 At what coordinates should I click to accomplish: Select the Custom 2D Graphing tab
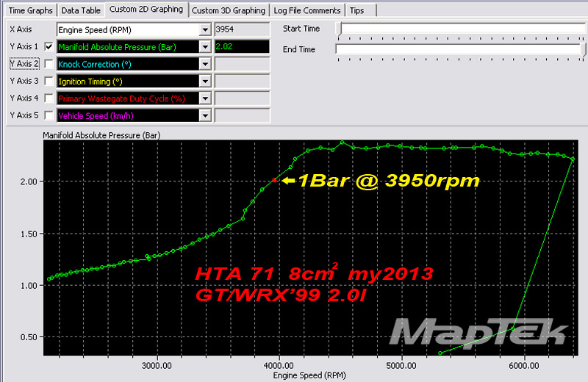tap(146, 10)
